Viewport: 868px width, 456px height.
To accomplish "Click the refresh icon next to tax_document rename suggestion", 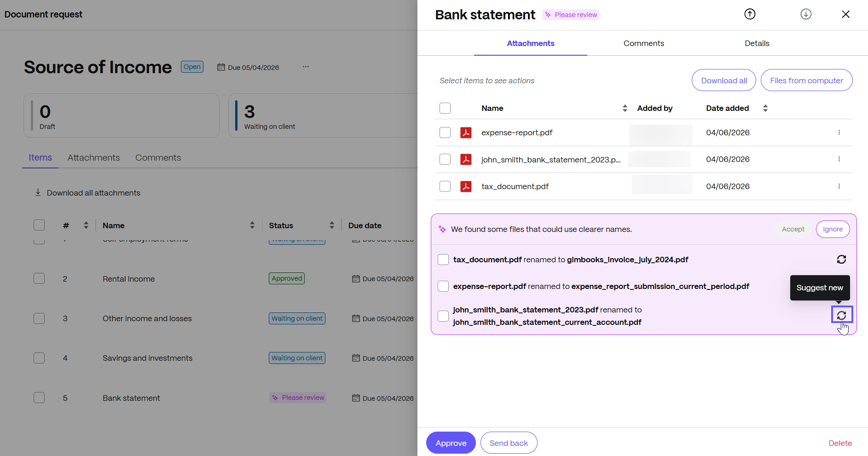I will tap(842, 259).
